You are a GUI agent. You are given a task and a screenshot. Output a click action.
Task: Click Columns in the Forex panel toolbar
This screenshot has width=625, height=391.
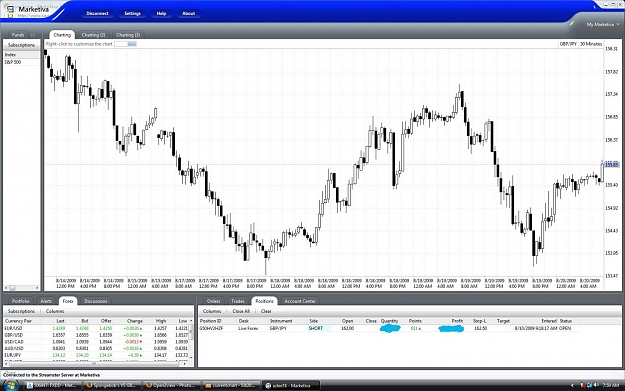click(x=55, y=311)
